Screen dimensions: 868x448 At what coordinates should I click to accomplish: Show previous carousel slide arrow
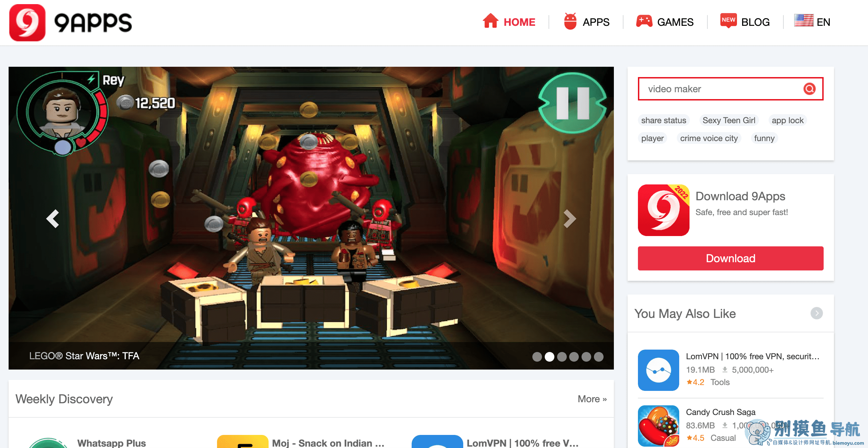point(53,218)
